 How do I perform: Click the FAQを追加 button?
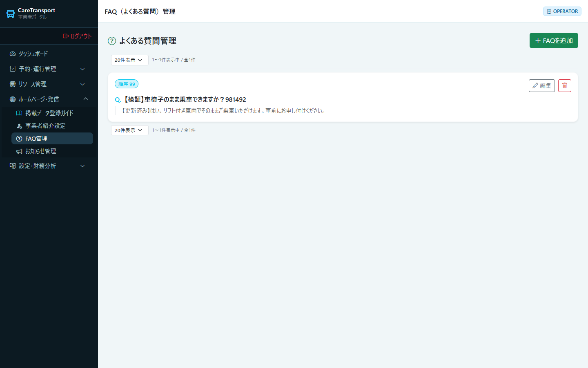(x=554, y=40)
